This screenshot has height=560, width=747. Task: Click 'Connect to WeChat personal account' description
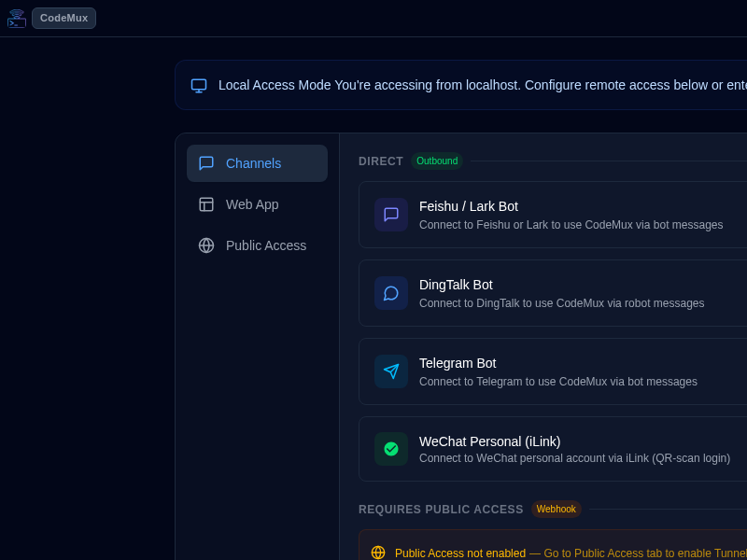click(x=574, y=458)
